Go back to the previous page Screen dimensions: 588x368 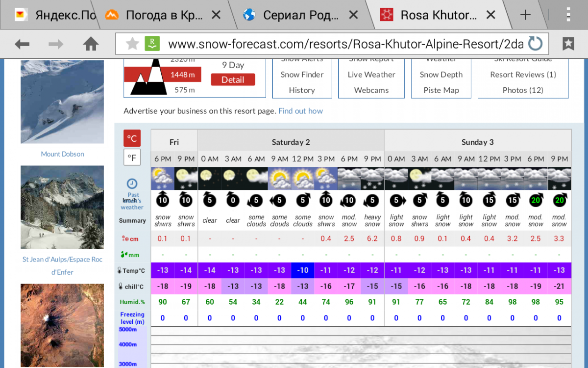22,44
